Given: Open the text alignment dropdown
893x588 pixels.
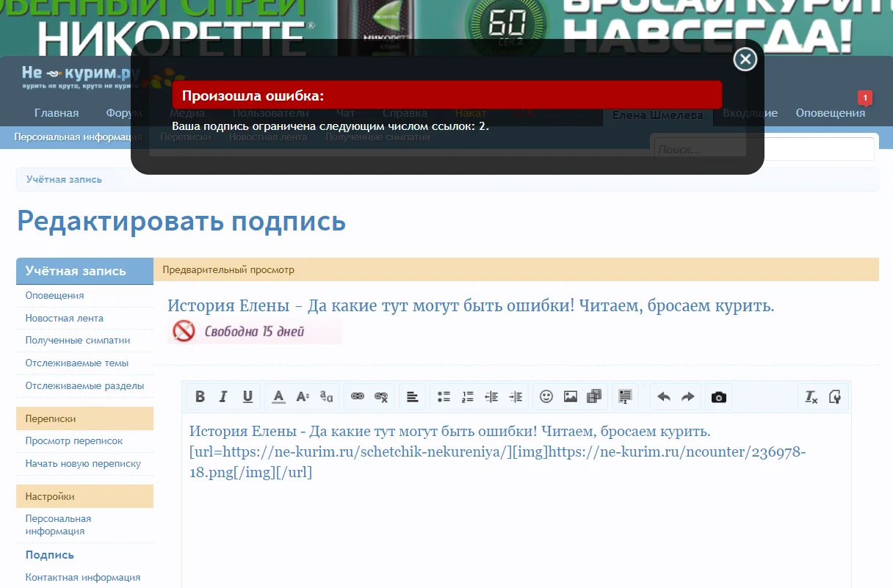Looking at the screenshot, I should click(x=412, y=396).
